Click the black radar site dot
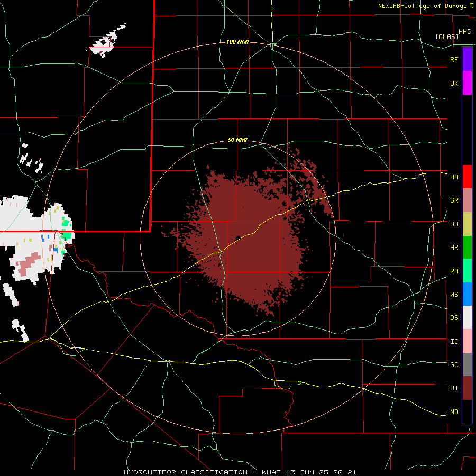 (238, 237)
